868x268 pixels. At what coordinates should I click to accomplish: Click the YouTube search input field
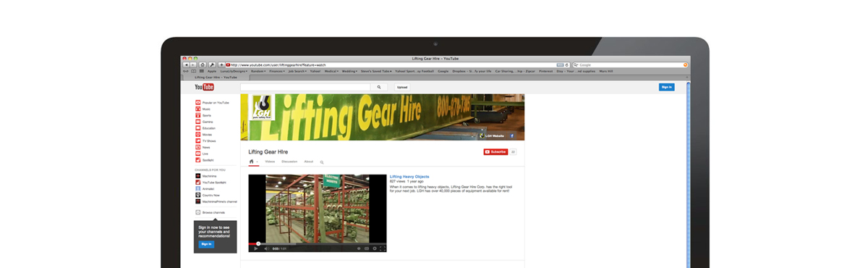305,87
